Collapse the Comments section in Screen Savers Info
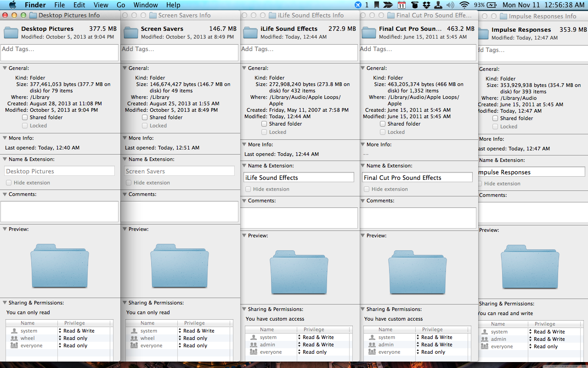Screen dimensions: 588x368 point(124,194)
